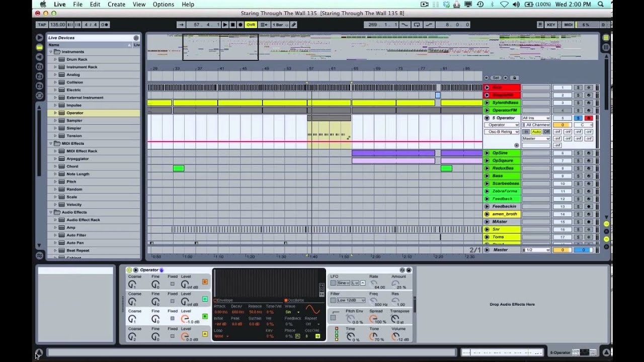644x362 pixels.
Task: Tap the TAP tempo button
Action: point(42,25)
